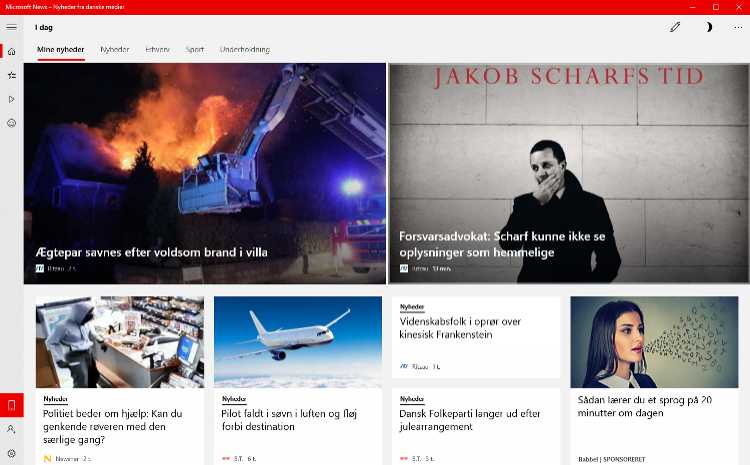Click the Babbel | SPONSORERET label
This screenshot has height=465, width=750.
click(611, 459)
